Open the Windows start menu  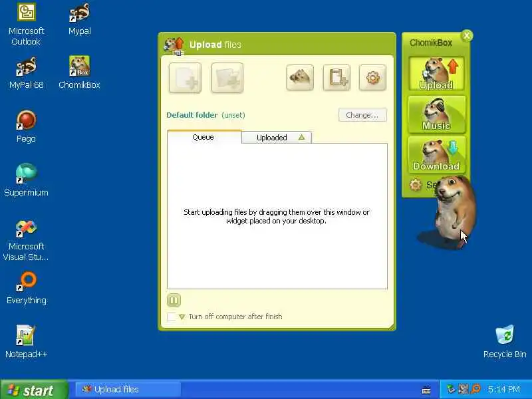(34, 390)
